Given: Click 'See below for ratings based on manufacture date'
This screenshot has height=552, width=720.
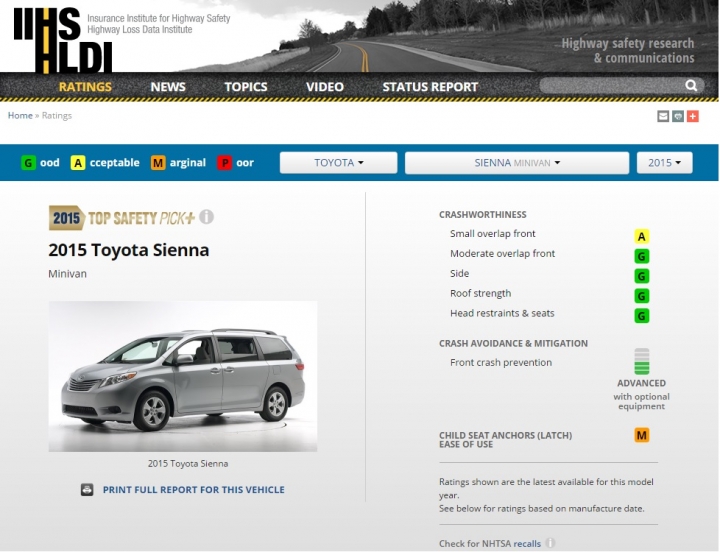Looking at the screenshot, I should (x=541, y=508).
